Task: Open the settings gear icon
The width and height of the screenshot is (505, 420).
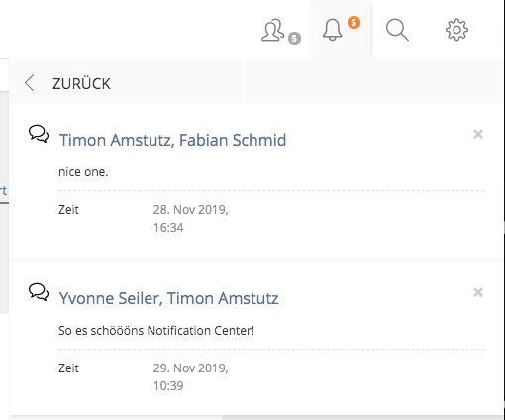Action: coord(456,30)
